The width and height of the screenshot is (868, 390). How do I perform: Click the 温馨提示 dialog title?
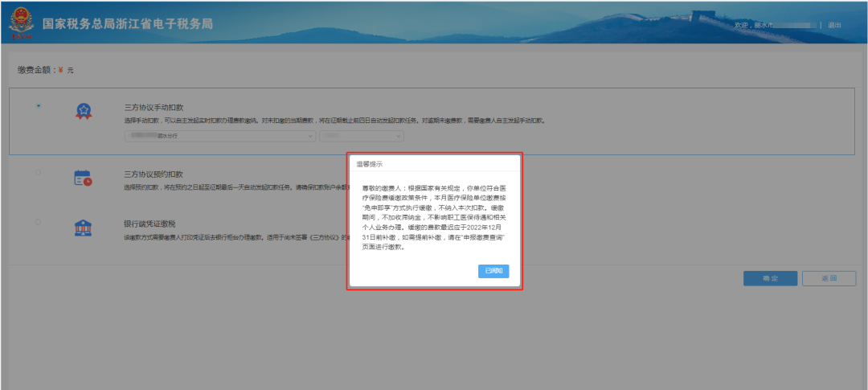370,163
